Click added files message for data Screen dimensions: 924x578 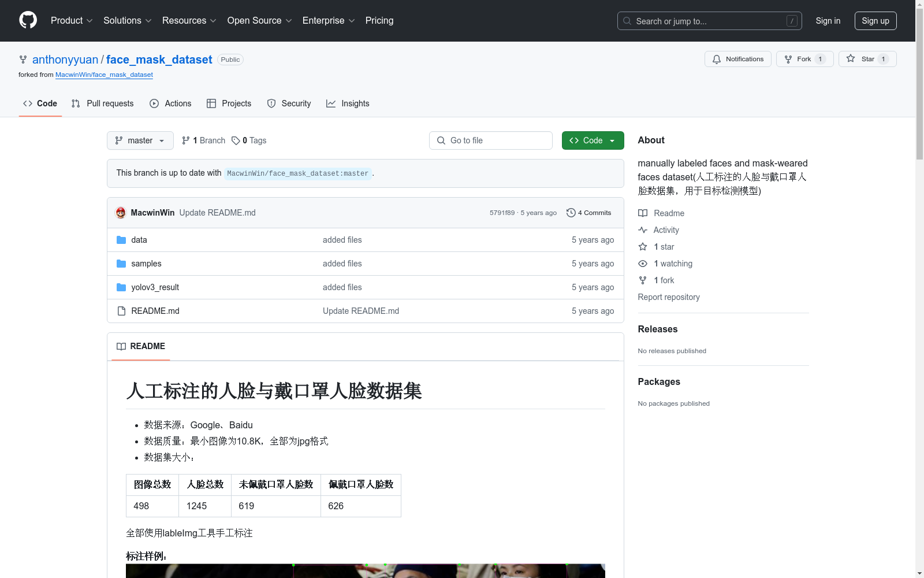click(342, 240)
